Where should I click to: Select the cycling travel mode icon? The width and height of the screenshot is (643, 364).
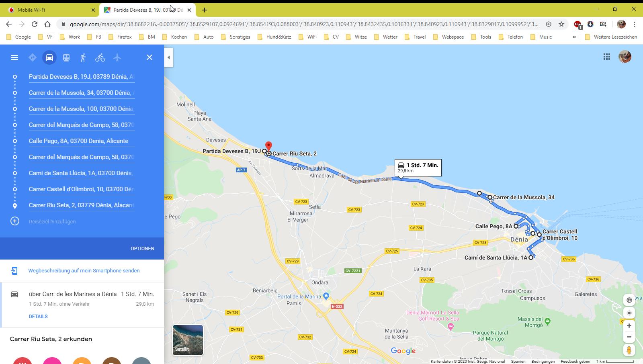click(x=100, y=57)
